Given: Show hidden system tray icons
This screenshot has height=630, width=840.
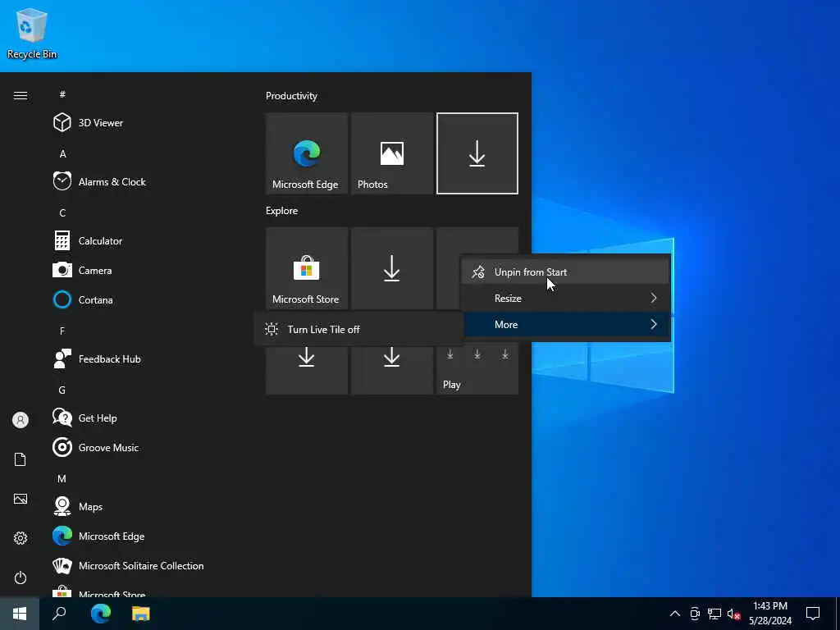Looking at the screenshot, I should click(x=675, y=614).
